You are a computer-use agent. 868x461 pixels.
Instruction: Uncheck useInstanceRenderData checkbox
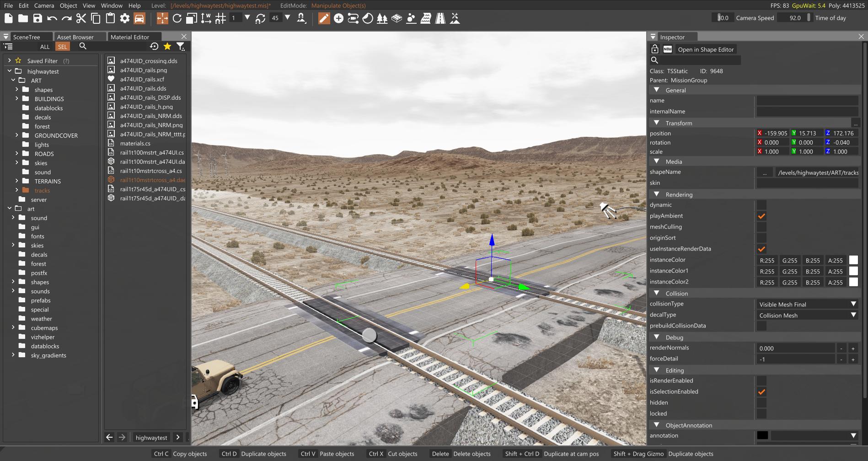(761, 249)
